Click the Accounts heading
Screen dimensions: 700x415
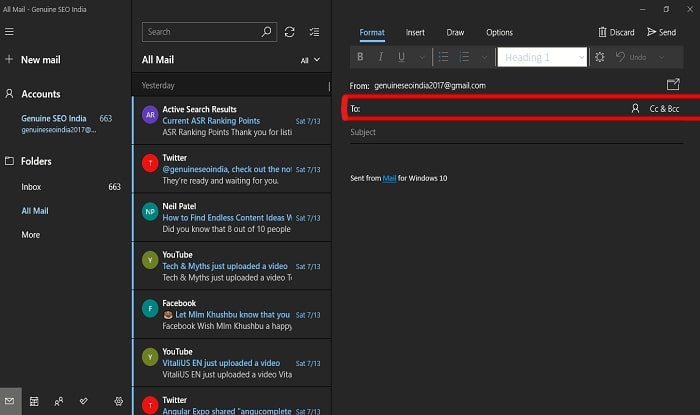click(41, 94)
